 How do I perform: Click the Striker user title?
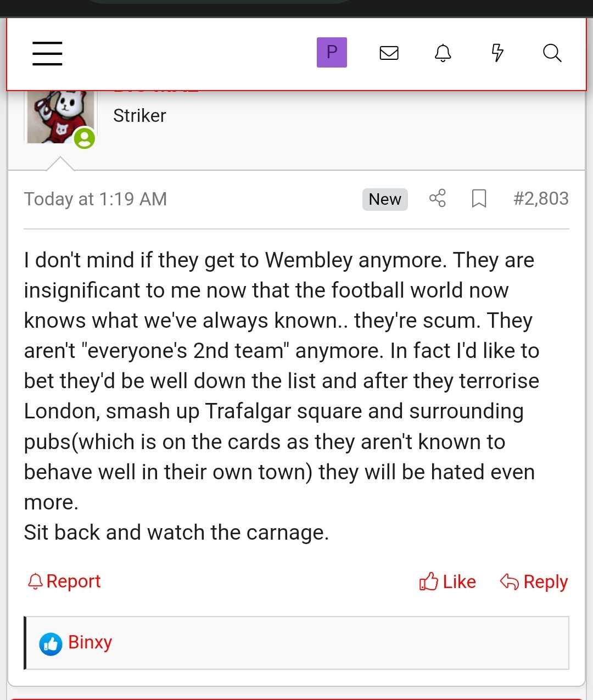[x=139, y=116]
